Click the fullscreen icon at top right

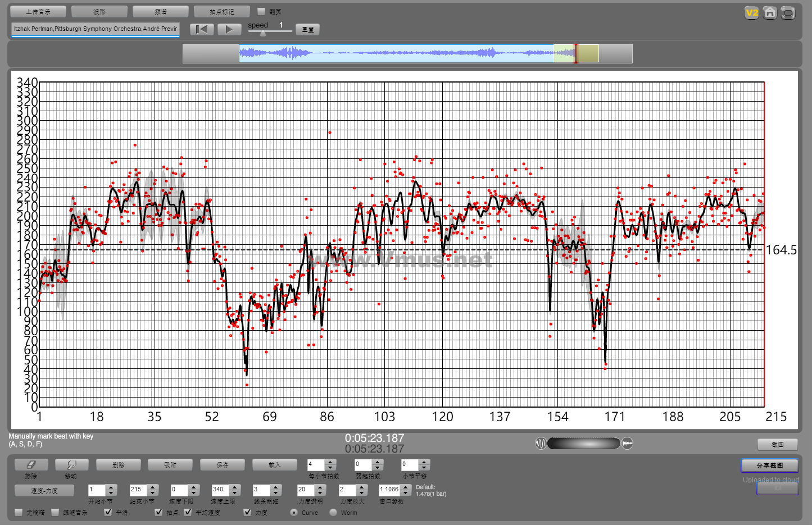[788, 13]
